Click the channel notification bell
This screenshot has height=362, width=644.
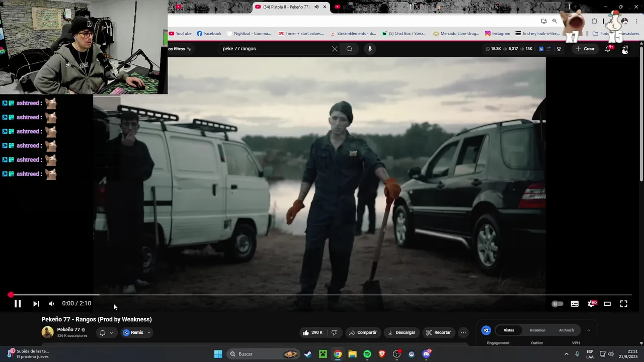click(102, 332)
